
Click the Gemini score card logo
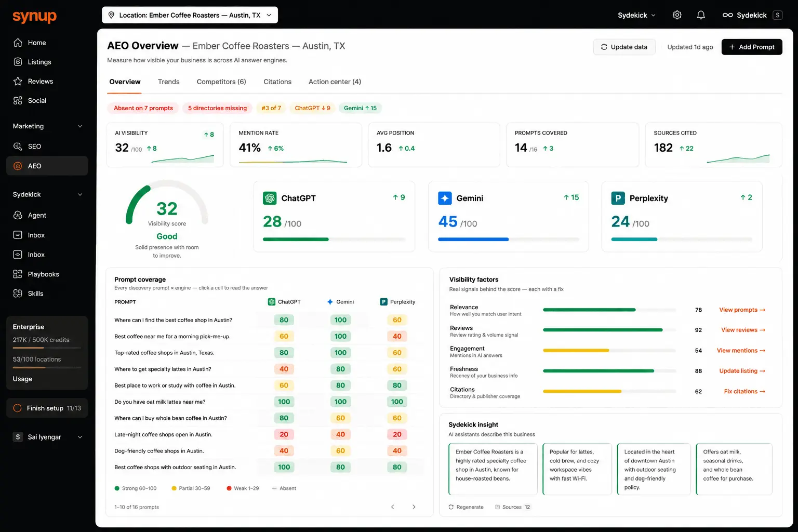[x=445, y=198]
